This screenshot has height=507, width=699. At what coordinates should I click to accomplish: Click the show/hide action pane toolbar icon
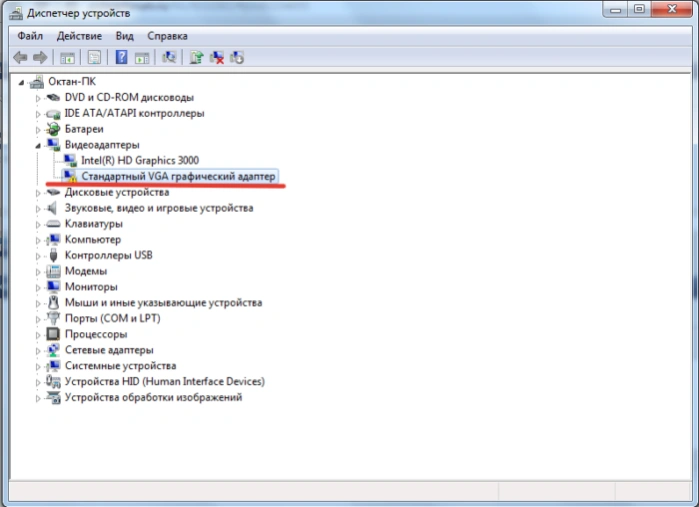tap(142, 58)
